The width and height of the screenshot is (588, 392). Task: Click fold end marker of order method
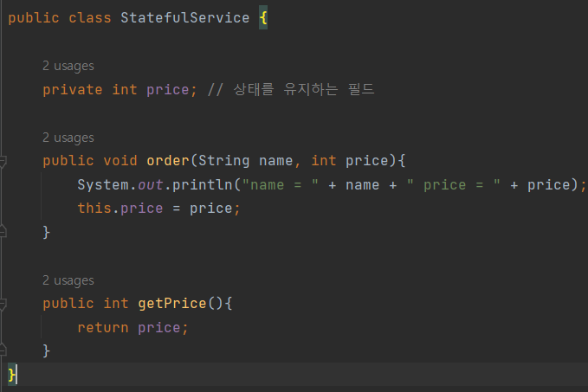pos(3,231)
